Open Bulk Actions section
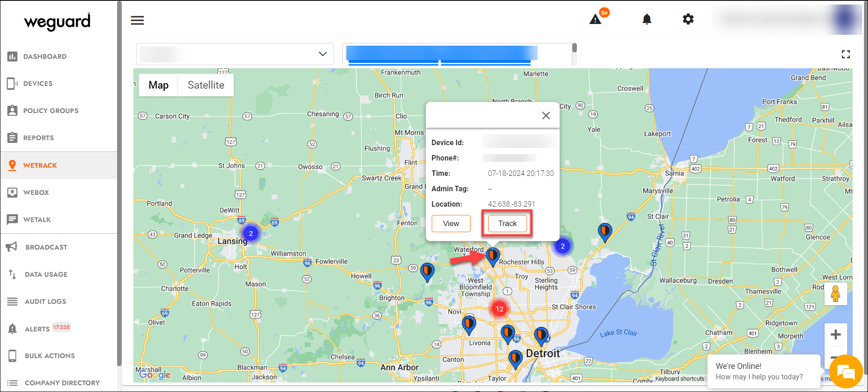Screen dimensions: 868x392 point(50,356)
